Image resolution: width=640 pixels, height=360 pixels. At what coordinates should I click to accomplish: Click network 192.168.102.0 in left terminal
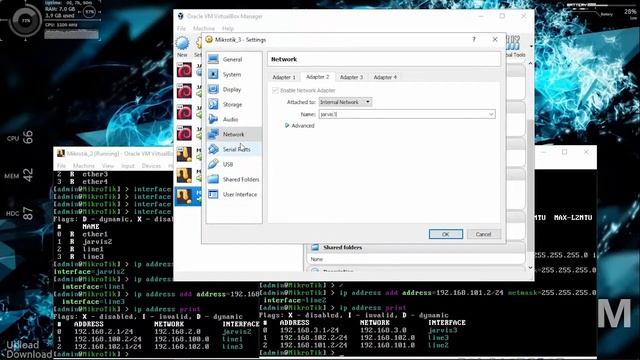point(182,347)
